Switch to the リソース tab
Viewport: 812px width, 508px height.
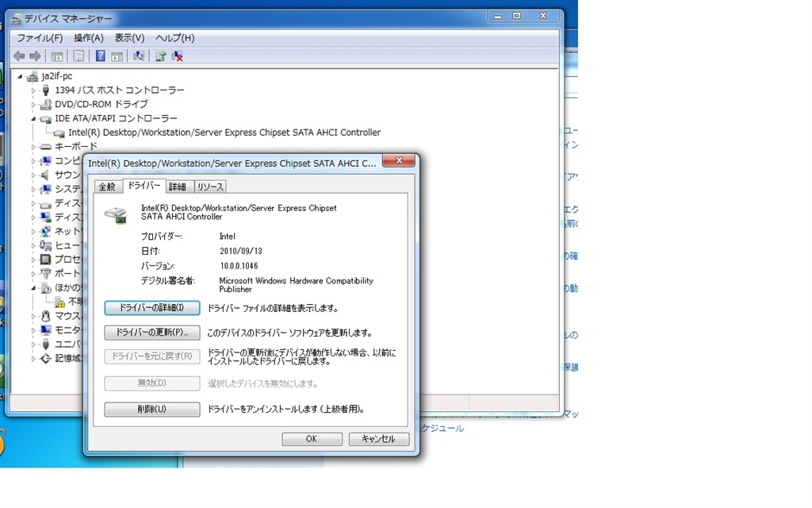(210, 187)
